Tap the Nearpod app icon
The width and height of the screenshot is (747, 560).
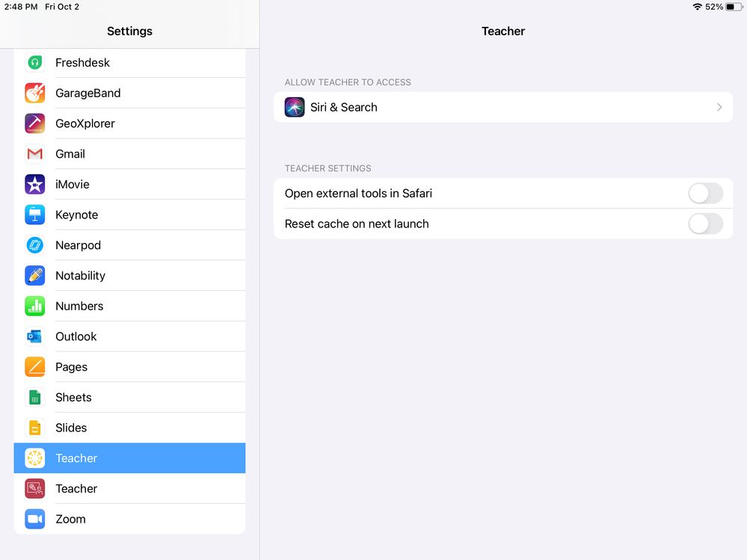[35, 245]
